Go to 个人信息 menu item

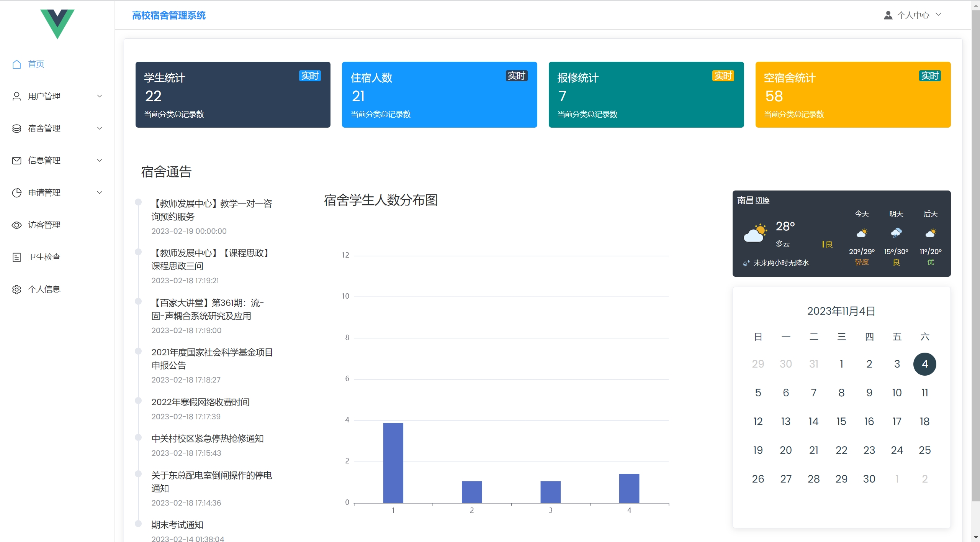point(44,289)
